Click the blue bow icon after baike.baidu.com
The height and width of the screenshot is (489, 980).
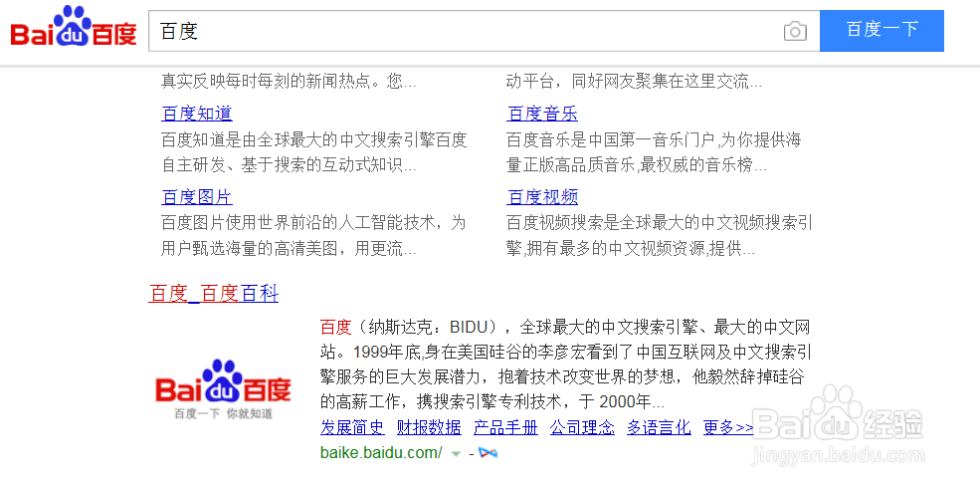(x=488, y=453)
